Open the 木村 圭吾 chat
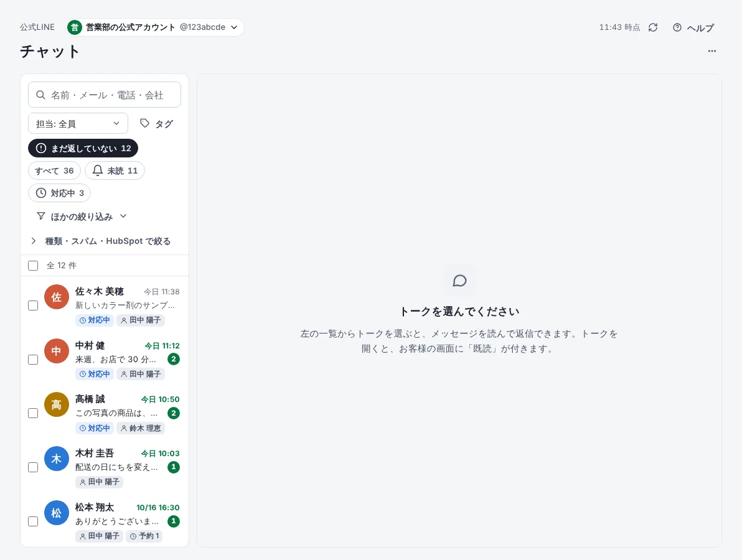Screen dimensions: 742x560 pyautogui.click(x=105, y=467)
